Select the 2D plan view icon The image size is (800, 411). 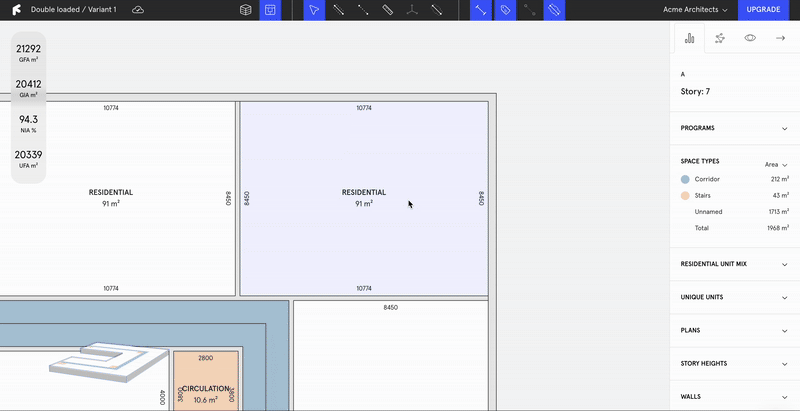pyautogui.click(x=269, y=10)
